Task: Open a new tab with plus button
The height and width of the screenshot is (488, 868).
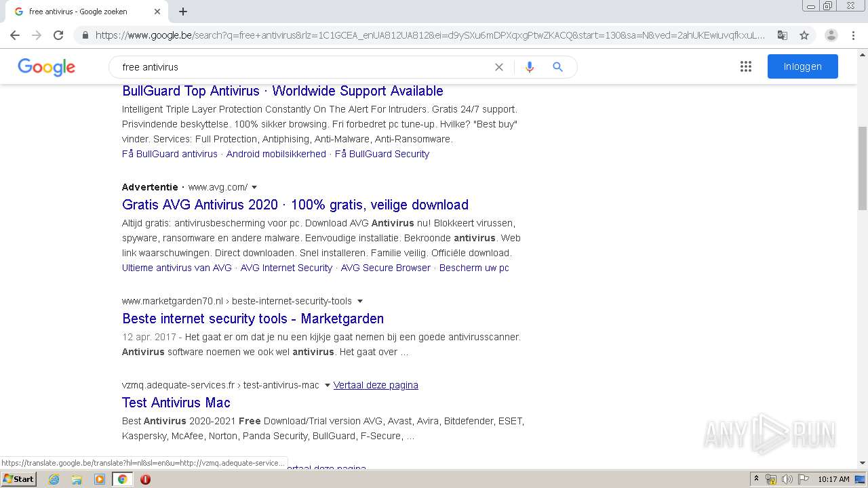Action: [183, 12]
